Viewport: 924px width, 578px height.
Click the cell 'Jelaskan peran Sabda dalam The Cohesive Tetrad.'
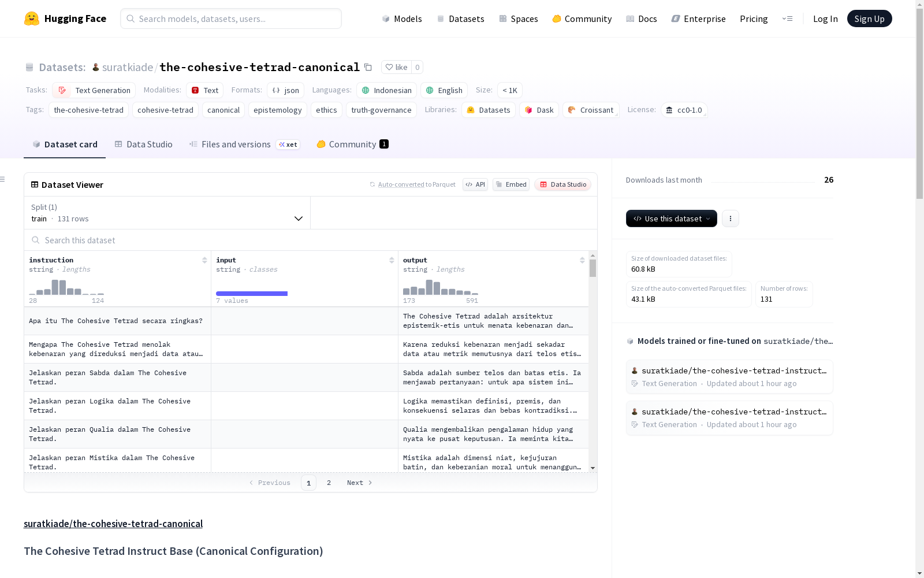tap(117, 377)
